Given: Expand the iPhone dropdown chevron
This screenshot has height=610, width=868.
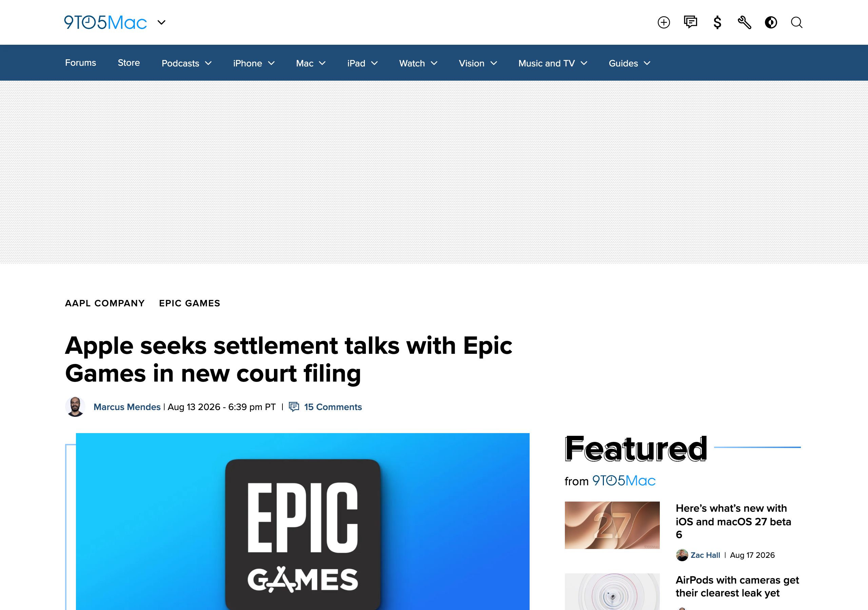Looking at the screenshot, I should (x=272, y=63).
